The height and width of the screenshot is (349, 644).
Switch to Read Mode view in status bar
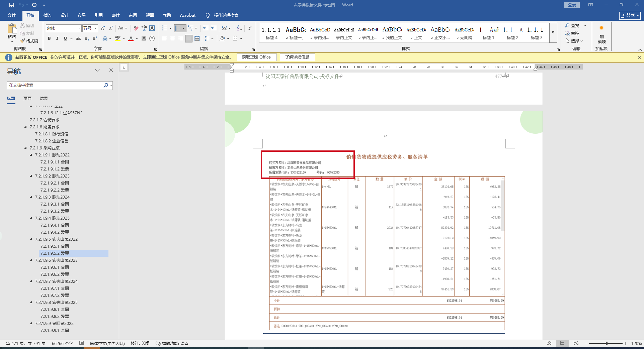coord(549,343)
